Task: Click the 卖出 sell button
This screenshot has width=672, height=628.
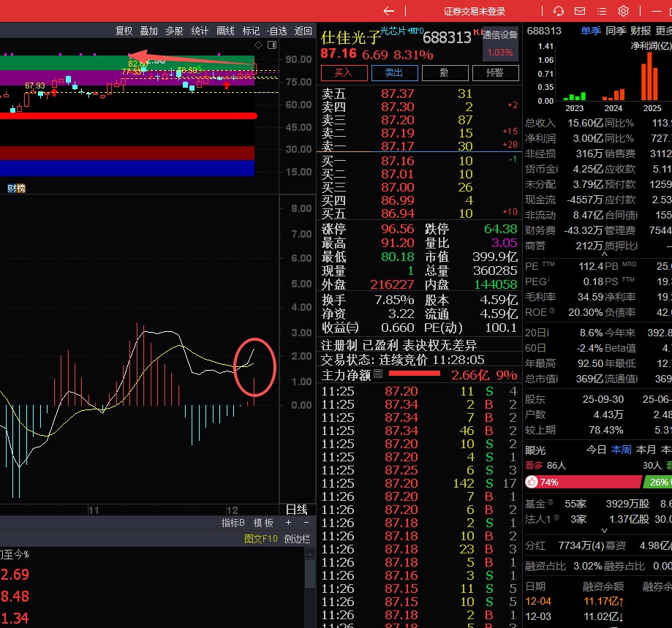Action: pyautogui.click(x=394, y=73)
